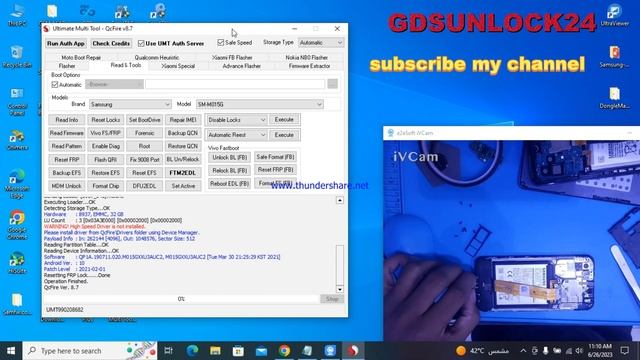
Task: Open the Model dropdown showing SM-M015G
Action: point(260,104)
